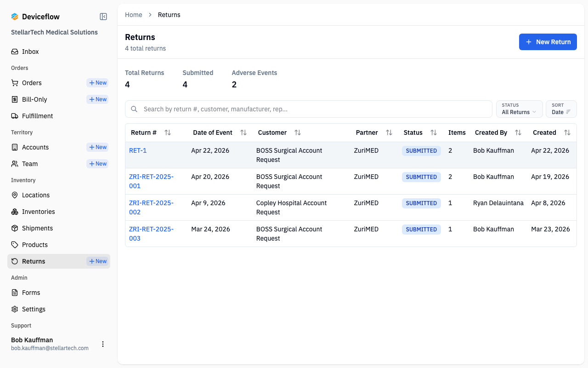Open the Status All Returns dropdown

point(520,109)
